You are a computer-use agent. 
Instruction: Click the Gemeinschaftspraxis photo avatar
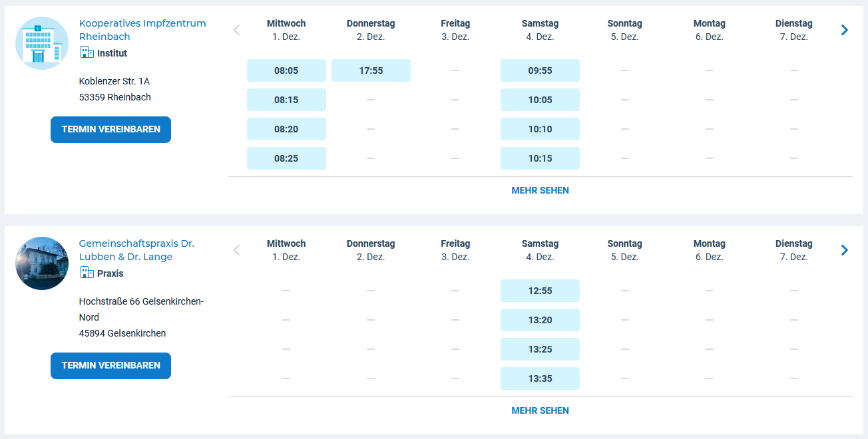point(42,263)
